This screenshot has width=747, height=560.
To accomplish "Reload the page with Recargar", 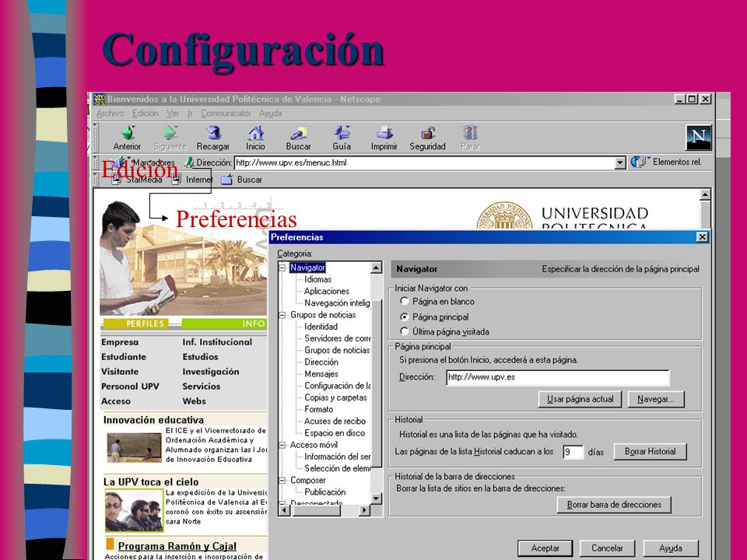I will [213, 137].
